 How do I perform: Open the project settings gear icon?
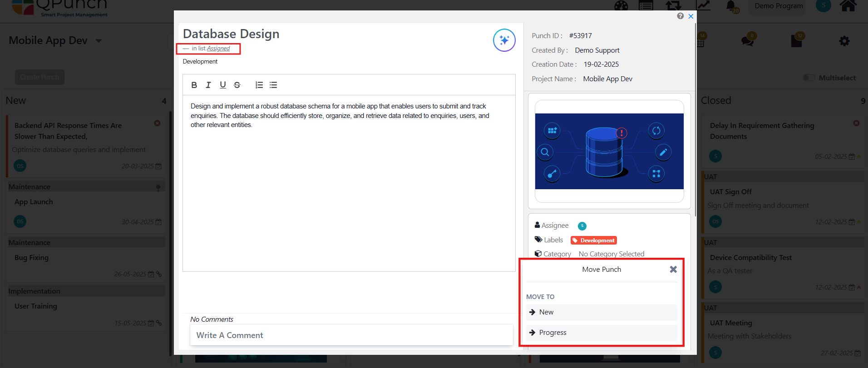pyautogui.click(x=844, y=41)
